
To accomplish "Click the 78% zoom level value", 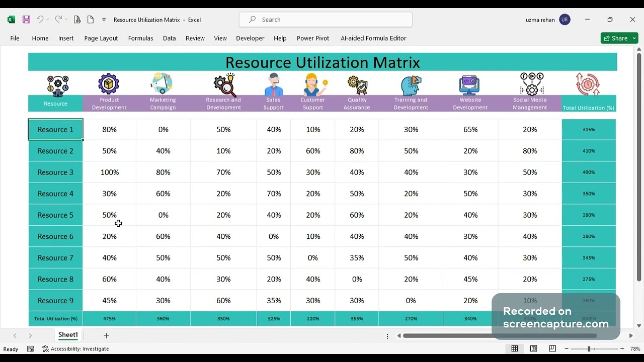I will coord(635,349).
